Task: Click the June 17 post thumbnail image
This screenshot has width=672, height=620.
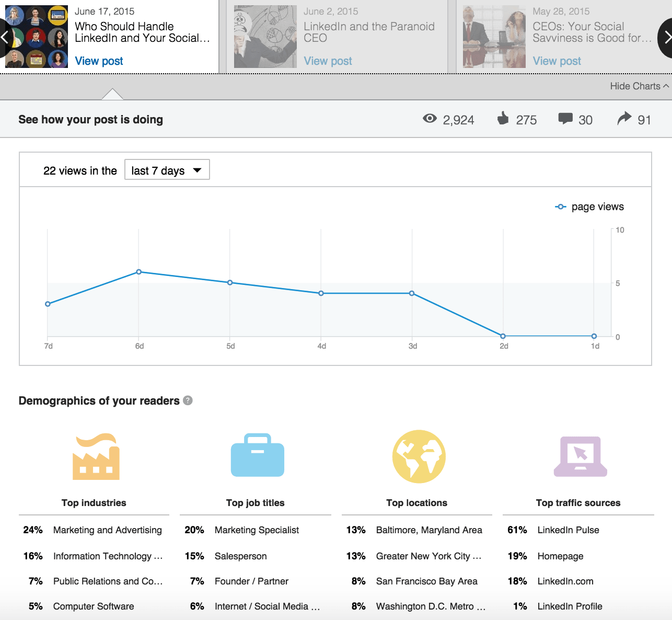Action: (x=37, y=37)
